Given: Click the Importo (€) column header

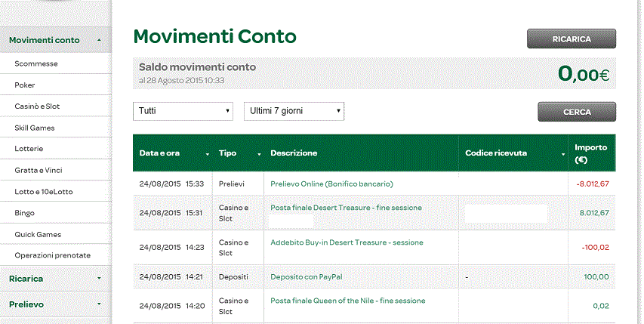Looking at the screenshot, I should click(x=590, y=153).
